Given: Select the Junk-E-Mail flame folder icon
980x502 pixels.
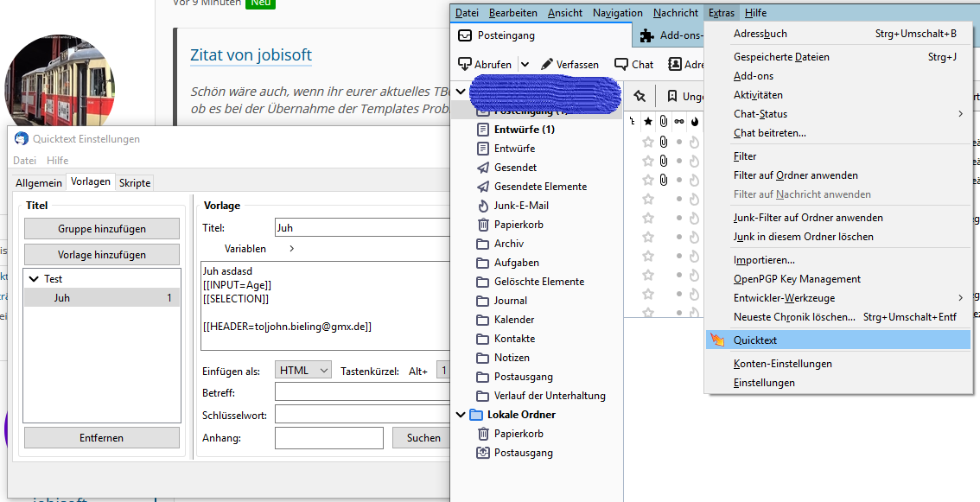Looking at the screenshot, I should point(482,206).
